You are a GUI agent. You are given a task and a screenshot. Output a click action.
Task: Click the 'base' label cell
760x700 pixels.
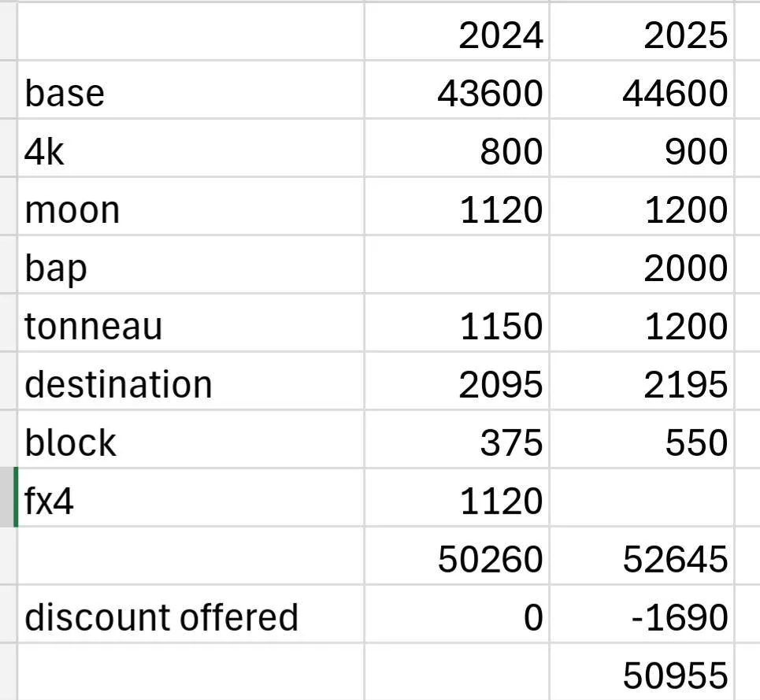point(191,90)
